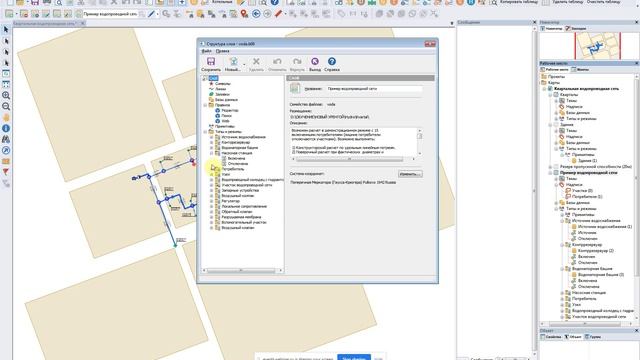Switch to the Закладки tab
This screenshot has width=640, height=360.
[576, 29]
